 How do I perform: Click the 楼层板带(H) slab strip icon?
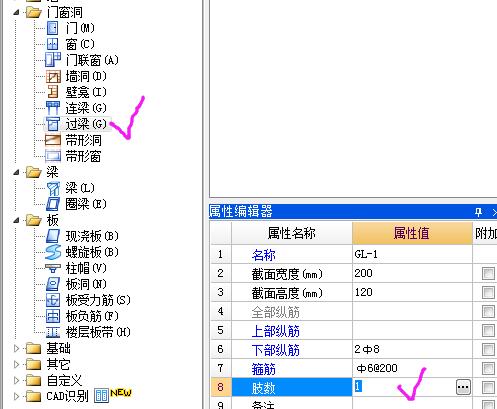[x=53, y=332]
